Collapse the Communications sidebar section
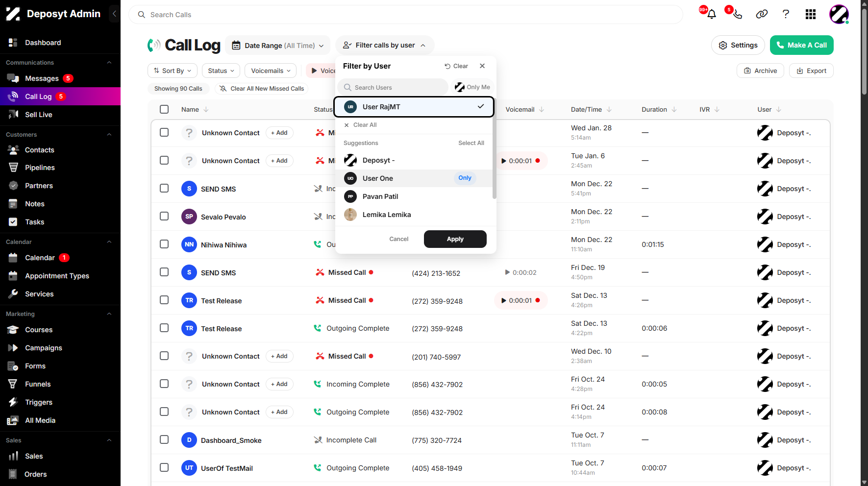 point(109,63)
